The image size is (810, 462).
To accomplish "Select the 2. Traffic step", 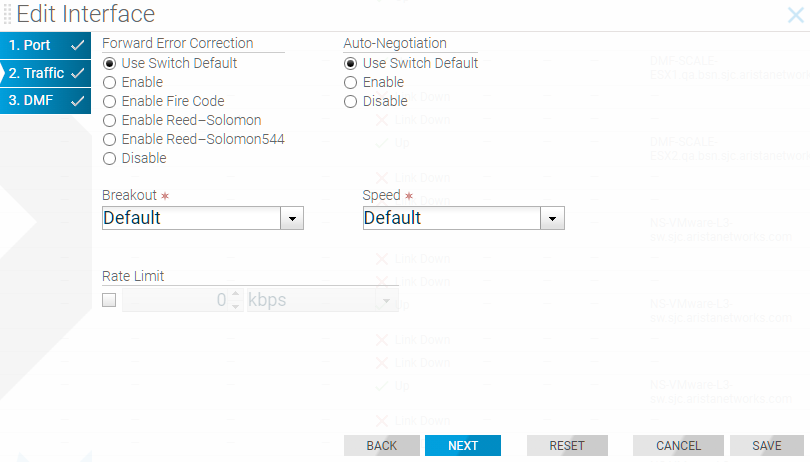I will [x=45, y=73].
